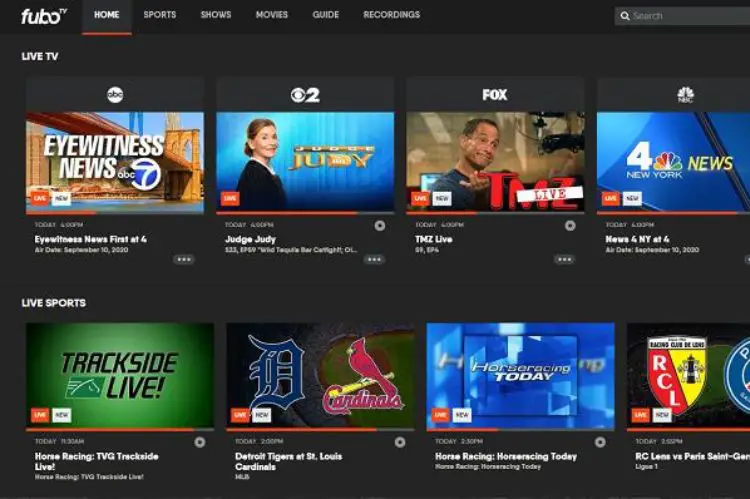Record TVG Trackside Live with record icon
Viewport: 750px width, 499px height.
click(200, 442)
